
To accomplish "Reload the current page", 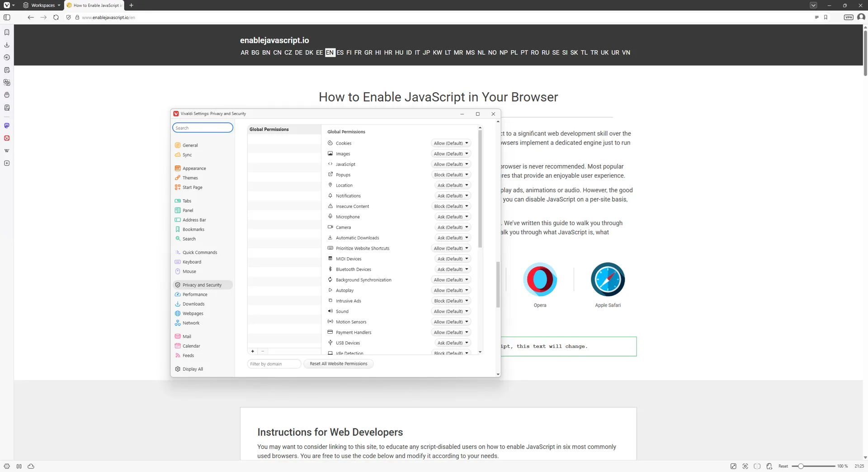I will [x=56, y=17].
